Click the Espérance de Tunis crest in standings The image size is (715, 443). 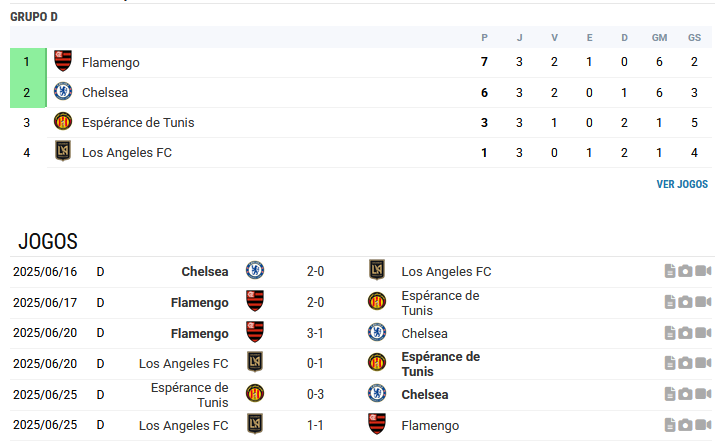pos(63,122)
